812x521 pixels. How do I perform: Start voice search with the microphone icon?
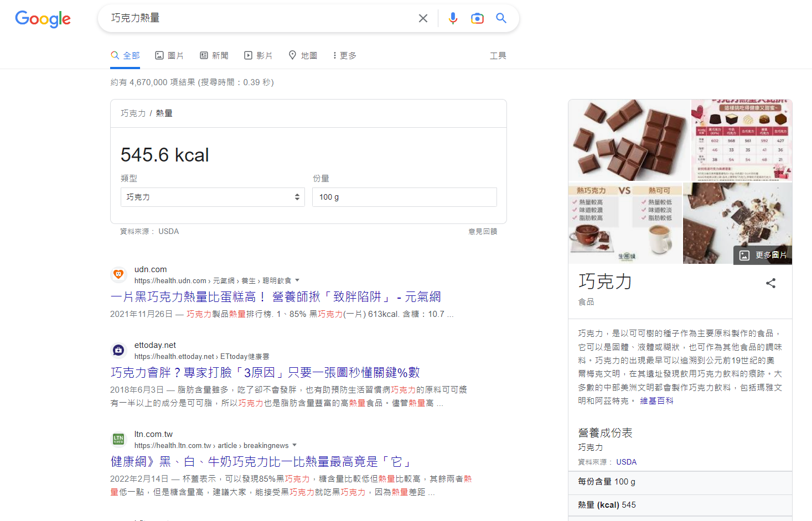click(453, 18)
